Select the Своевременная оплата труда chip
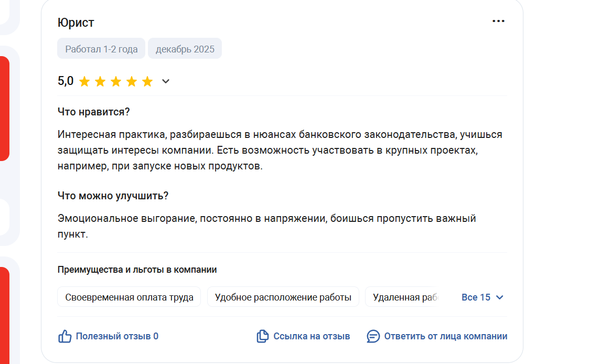The height and width of the screenshot is (364, 600). [x=129, y=297]
